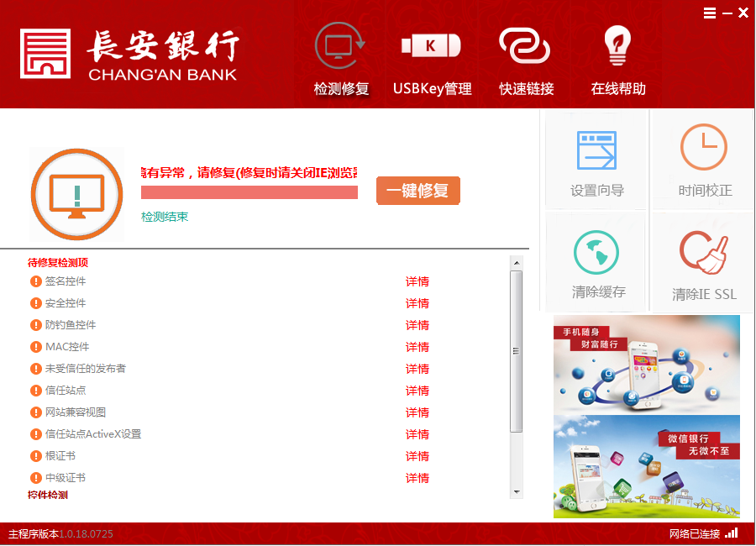Click the vertical scrollbar thumb

point(517,351)
